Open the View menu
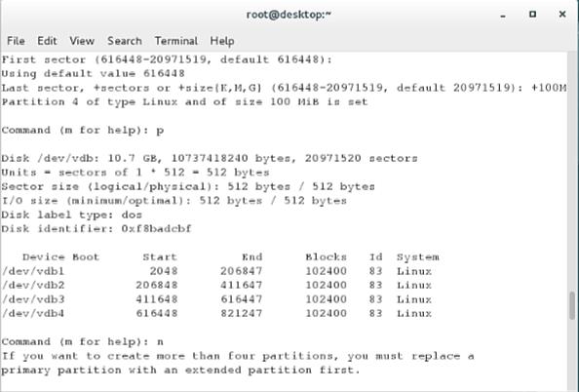The width and height of the screenshot is (579, 392). [x=82, y=41]
